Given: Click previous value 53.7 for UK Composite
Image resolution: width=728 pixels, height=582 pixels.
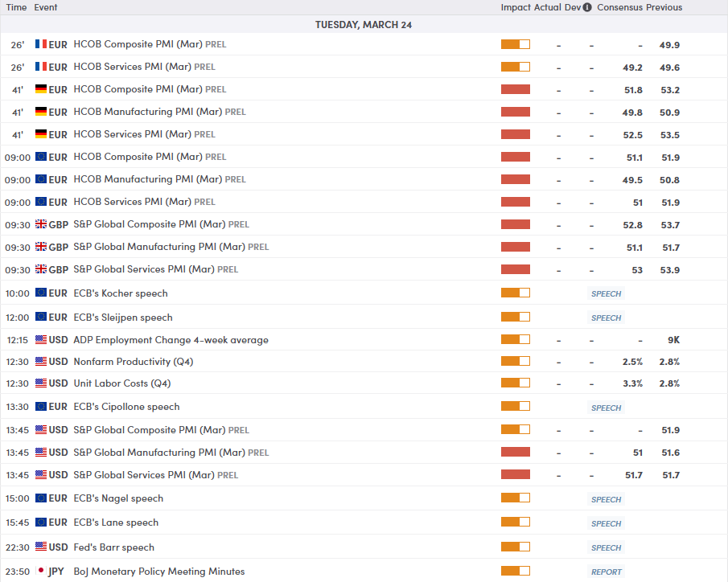Looking at the screenshot, I should click(670, 225).
